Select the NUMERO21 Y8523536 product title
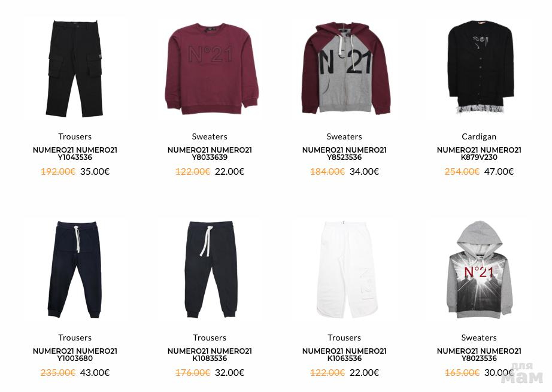The width and height of the screenshot is (552, 392). pos(344,154)
